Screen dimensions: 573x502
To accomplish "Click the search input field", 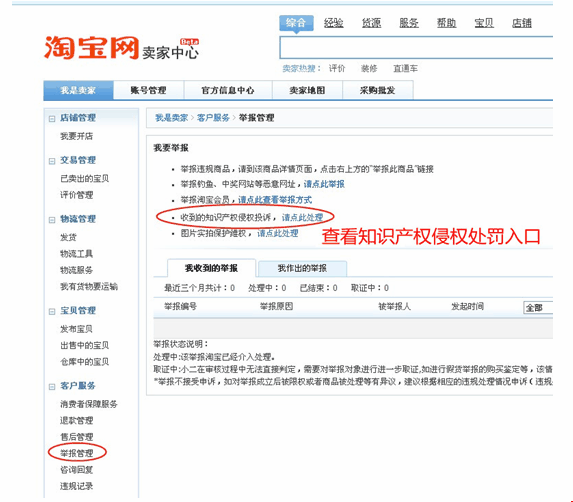I will [x=416, y=47].
